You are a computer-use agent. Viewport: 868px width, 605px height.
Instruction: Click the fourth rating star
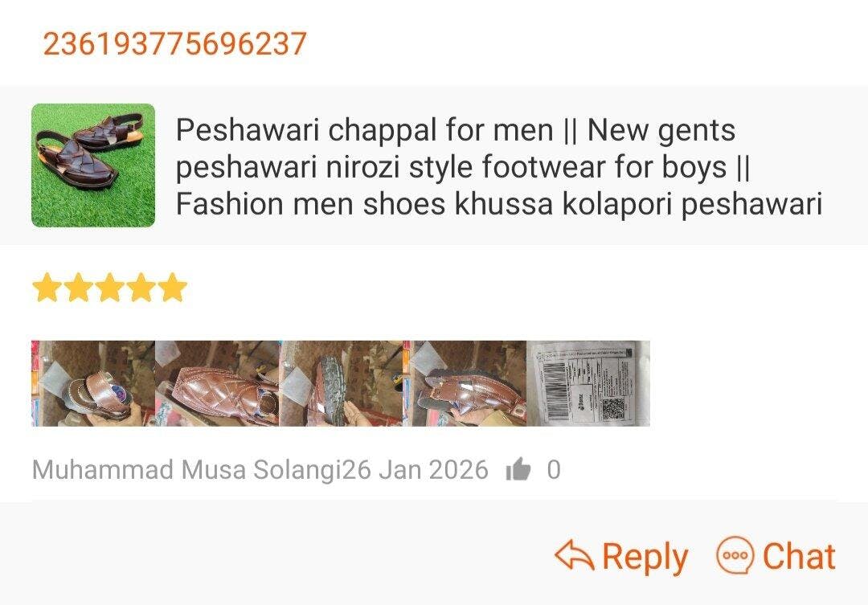pyautogui.click(x=141, y=288)
